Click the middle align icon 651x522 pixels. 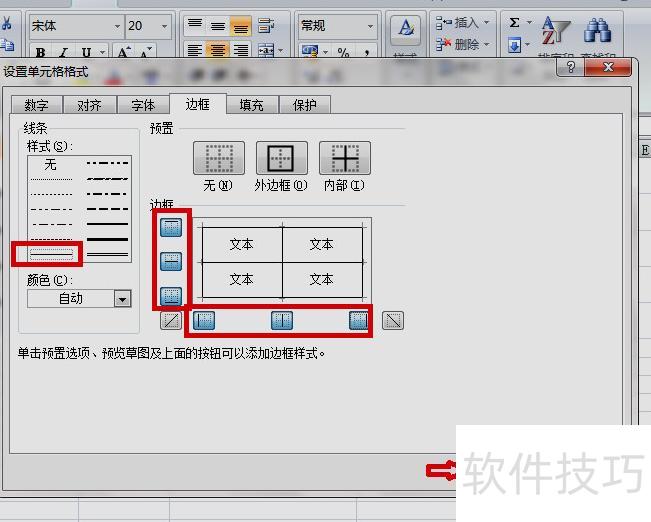click(x=218, y=25)
